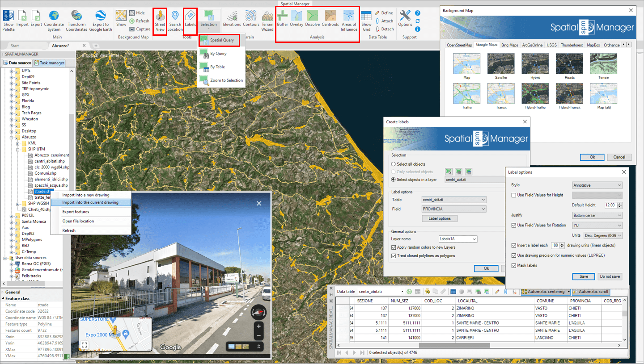Enable Use Field Values for Height
644x364 pixels.
[514, 195]
